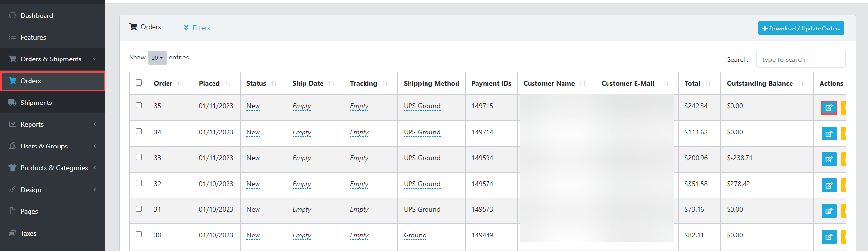Sort by Order column using sort arrows
The height and width of the screenshot is (251, 868).
[x=180, y=84]
